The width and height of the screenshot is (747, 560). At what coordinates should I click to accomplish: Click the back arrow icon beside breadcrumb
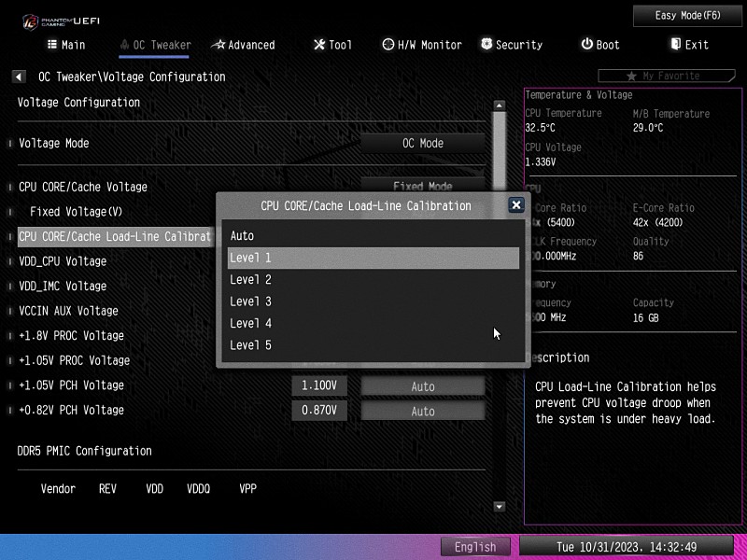pos(19,77)
